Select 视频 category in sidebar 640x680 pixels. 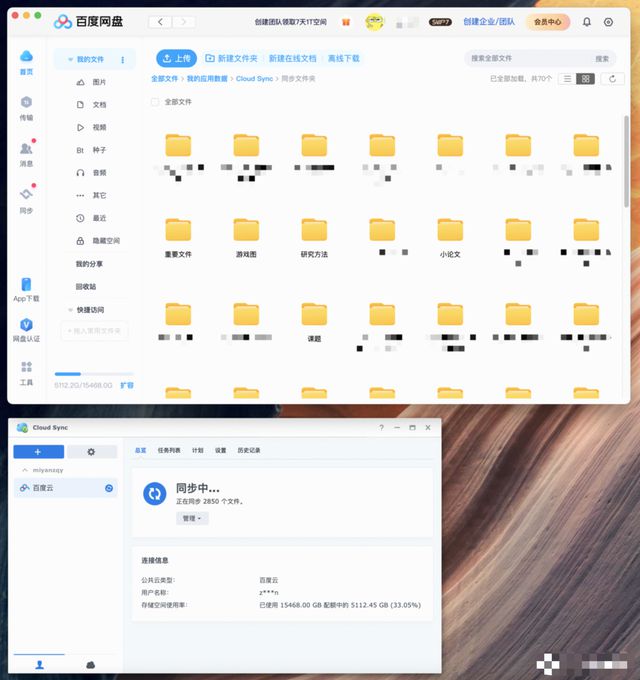[91, 128]
